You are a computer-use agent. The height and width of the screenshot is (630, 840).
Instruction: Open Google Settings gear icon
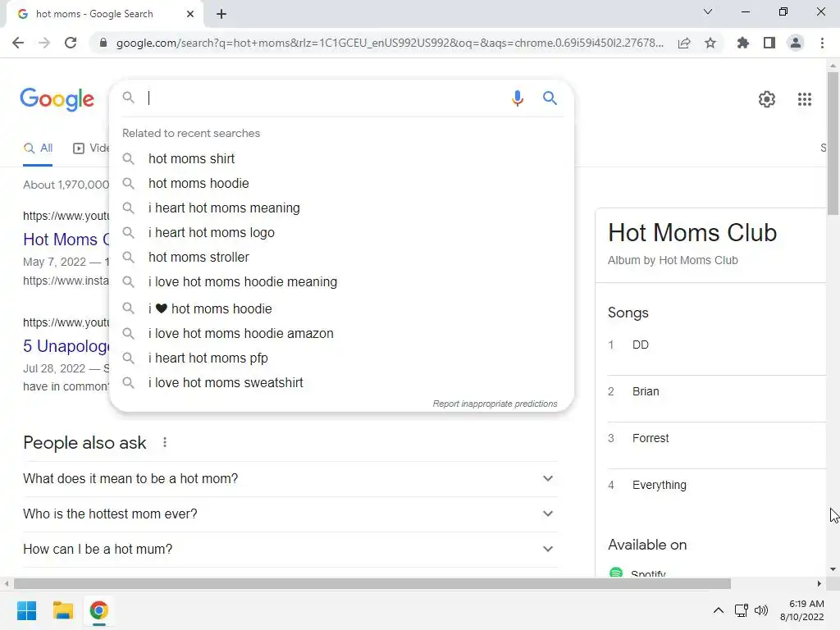pos(766,99)
